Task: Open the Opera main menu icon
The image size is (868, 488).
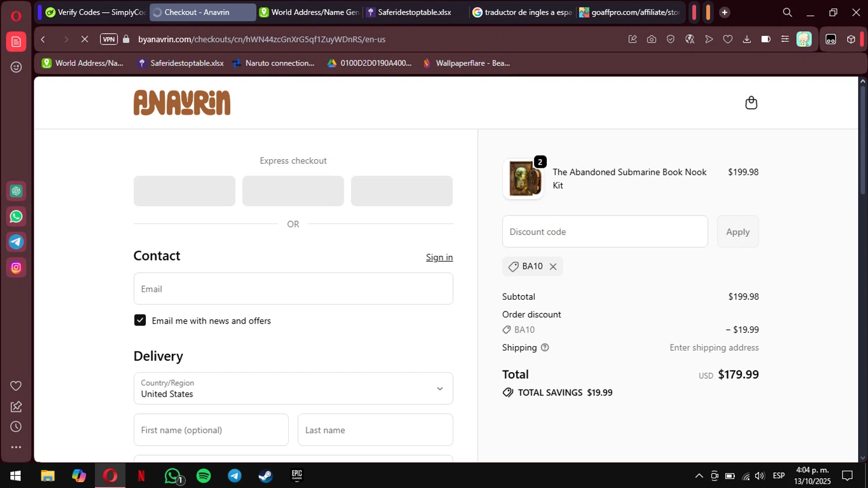Action: tap(16, 16)
